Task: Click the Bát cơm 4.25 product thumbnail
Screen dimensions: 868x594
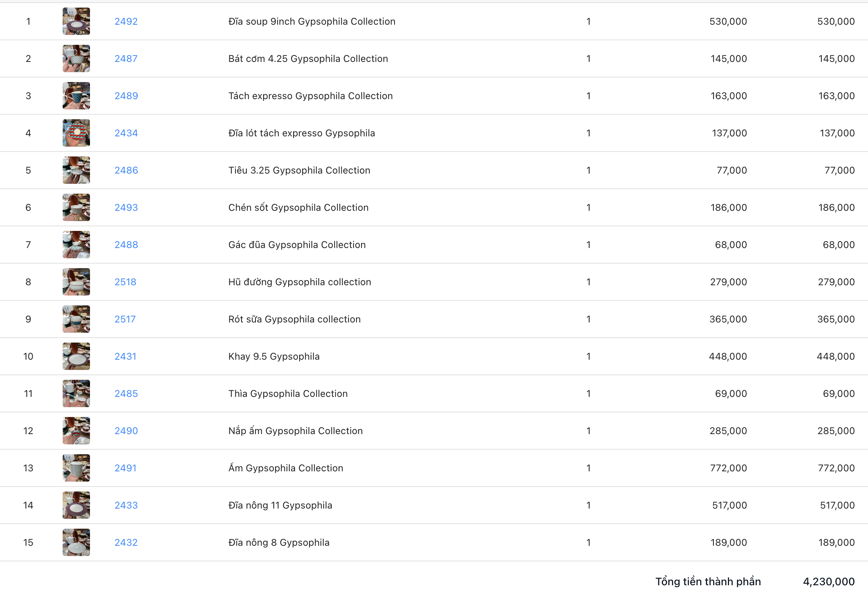Action: click(x=76, y=59)
